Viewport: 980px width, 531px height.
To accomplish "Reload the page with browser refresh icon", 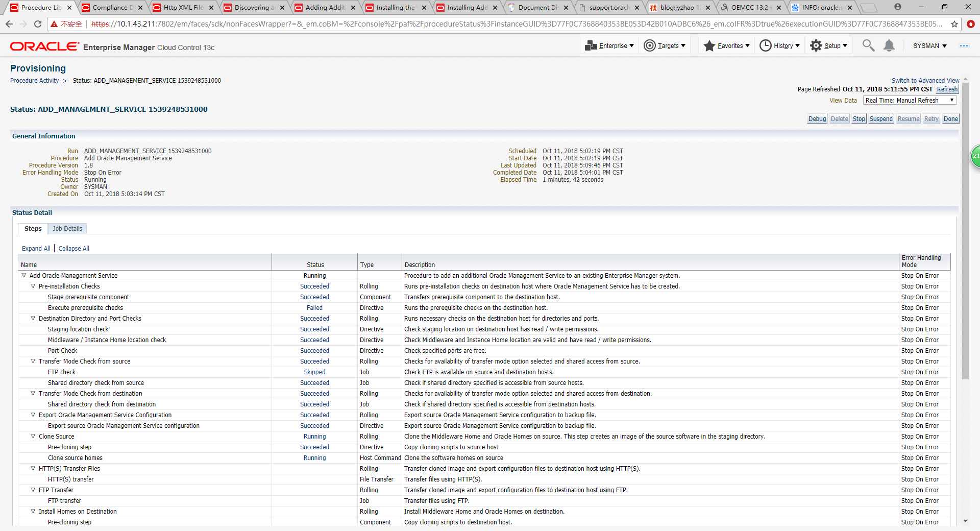I will coord(38,24).
